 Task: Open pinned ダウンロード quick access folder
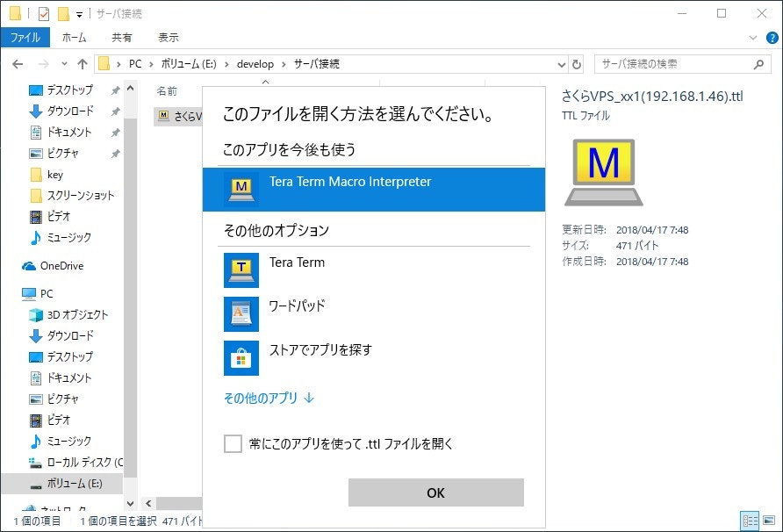coord(69,111)
